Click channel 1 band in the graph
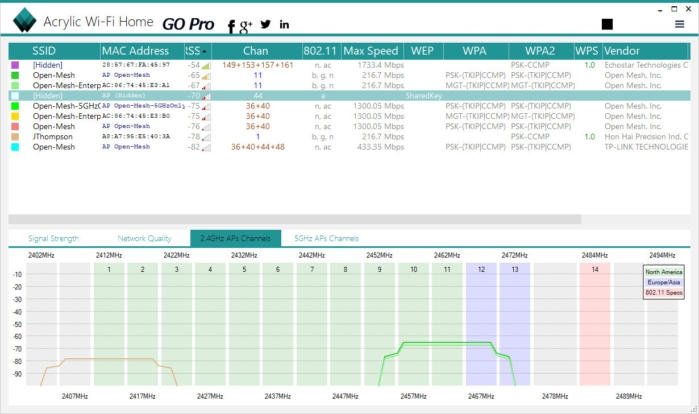 109,324
